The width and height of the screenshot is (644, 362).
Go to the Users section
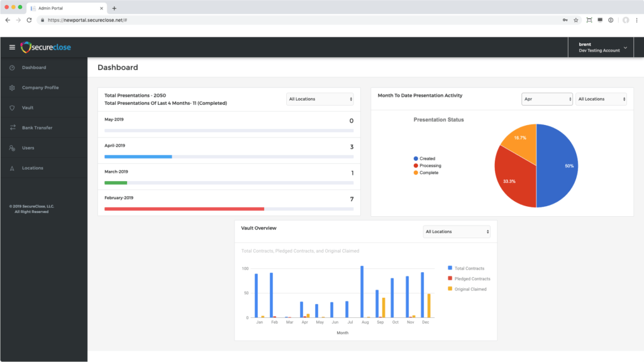(x=28, y=148)
